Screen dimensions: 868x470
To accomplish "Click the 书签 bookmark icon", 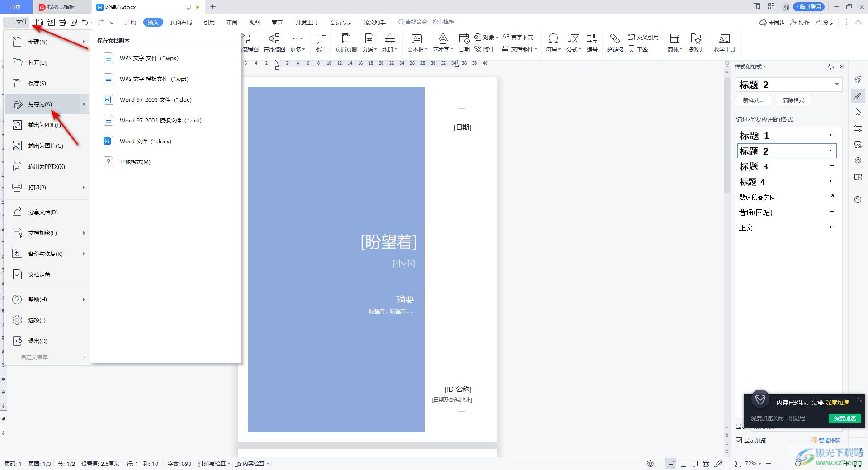I will pos(638,49).
